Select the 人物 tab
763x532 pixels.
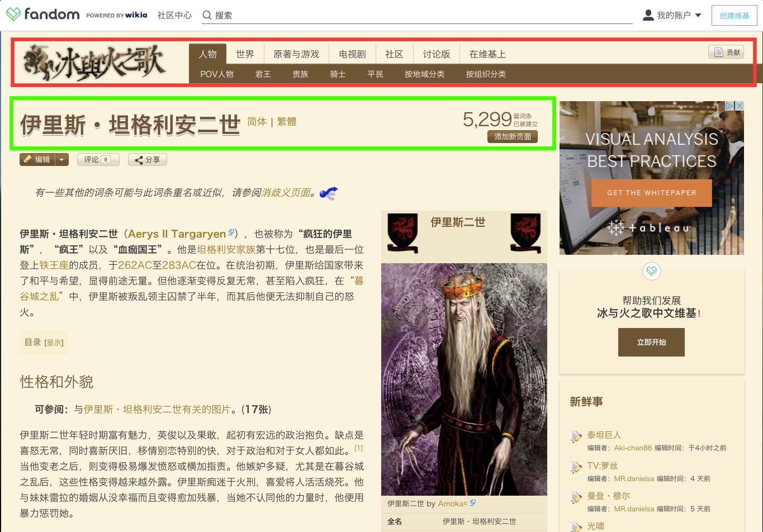(207, 54)
